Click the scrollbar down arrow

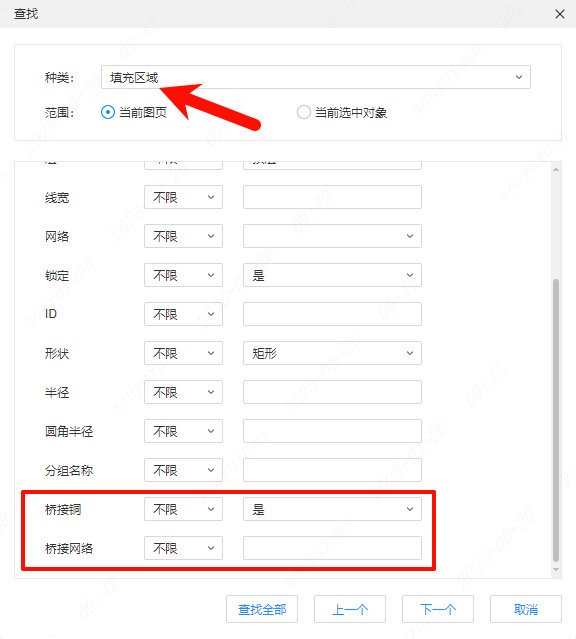pyautogui.click(x=556, y=570)
